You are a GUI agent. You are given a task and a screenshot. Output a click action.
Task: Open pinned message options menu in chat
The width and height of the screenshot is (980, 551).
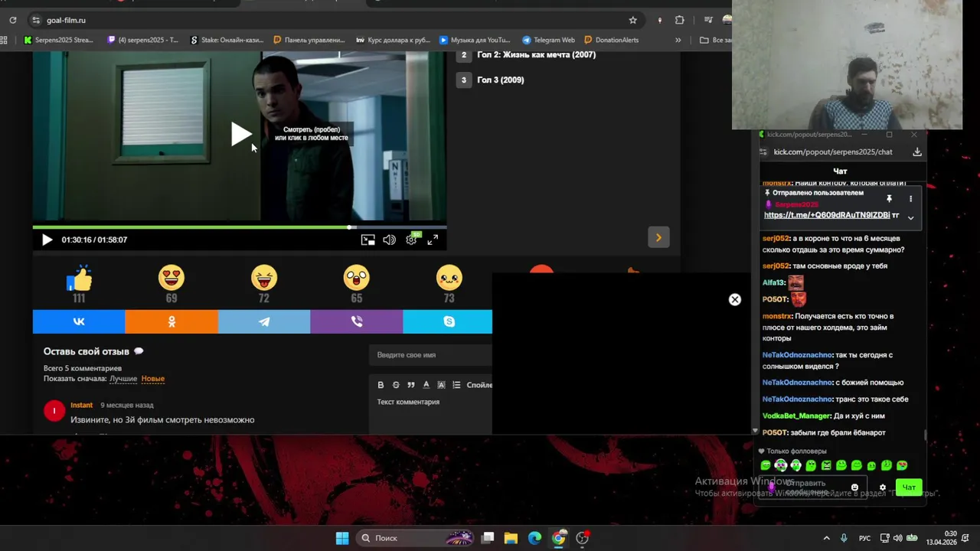(910, 198)
